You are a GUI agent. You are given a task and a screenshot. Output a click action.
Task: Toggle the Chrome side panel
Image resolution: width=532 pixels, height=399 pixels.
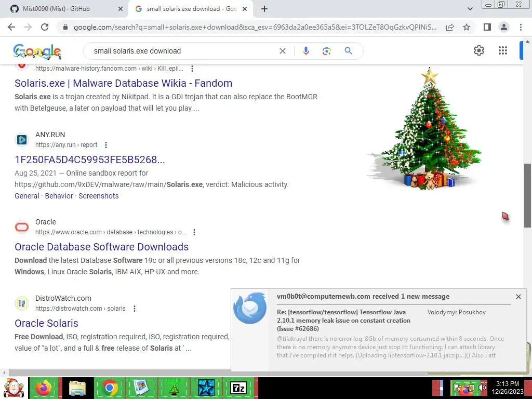(x=487, y=27)
